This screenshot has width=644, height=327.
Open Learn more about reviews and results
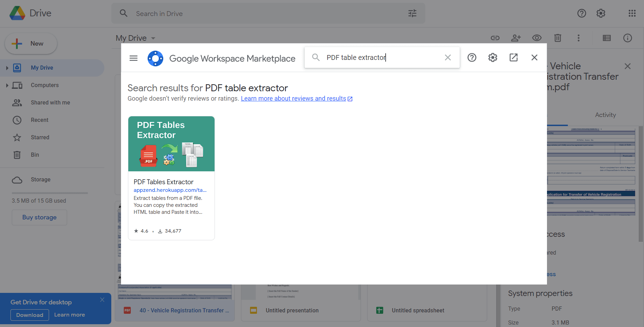pyautogui.click(x=297, y=99)
